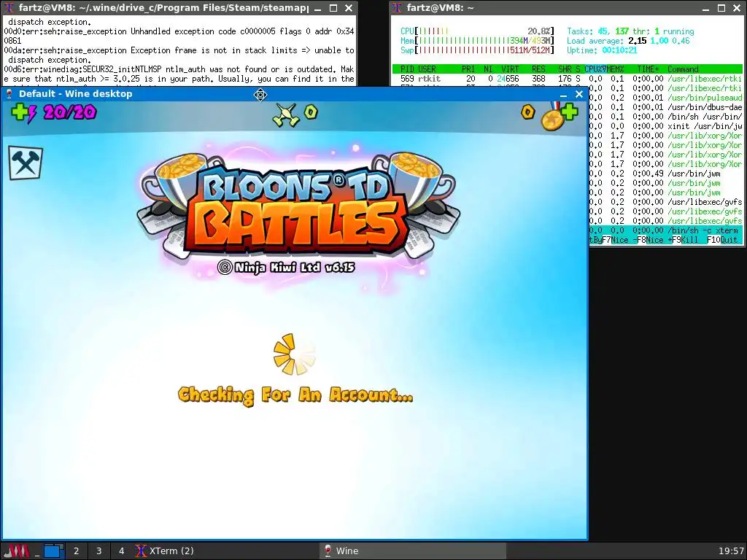Click the Mem meter bar in htop
Viewport: 747px width, 560px height.
477,41
